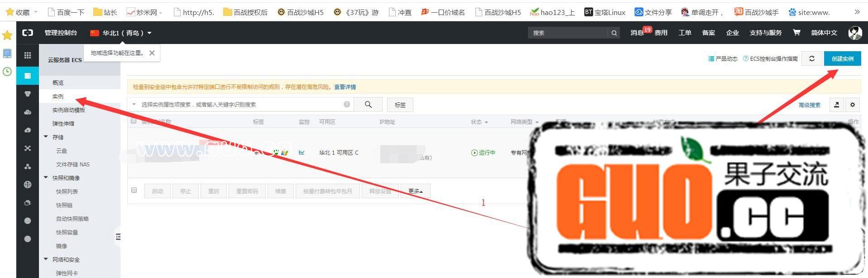The image size is (868, 278).
Task: Click the yellow star favorites icon
Action: 7,35
